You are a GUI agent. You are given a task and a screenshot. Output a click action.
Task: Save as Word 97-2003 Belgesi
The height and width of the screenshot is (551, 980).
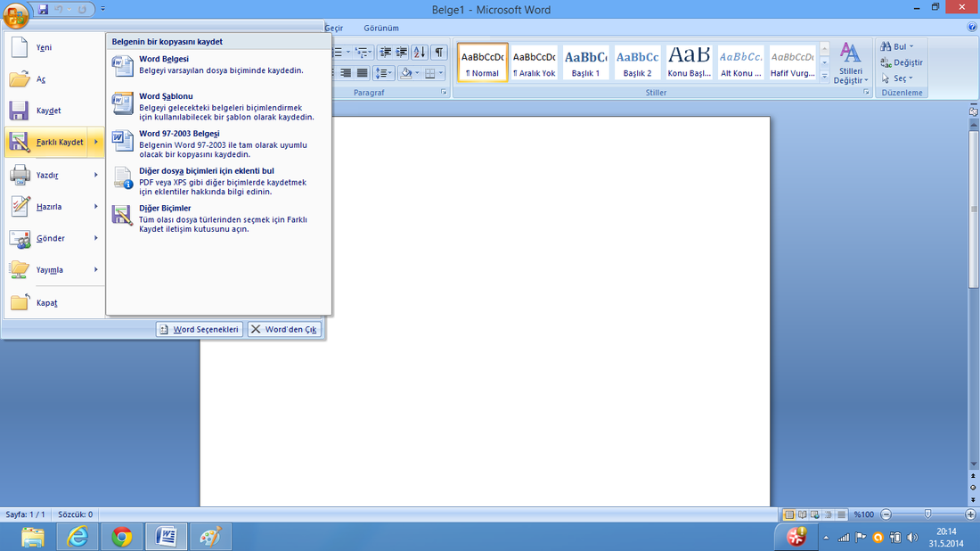click(x=218, y=144)
